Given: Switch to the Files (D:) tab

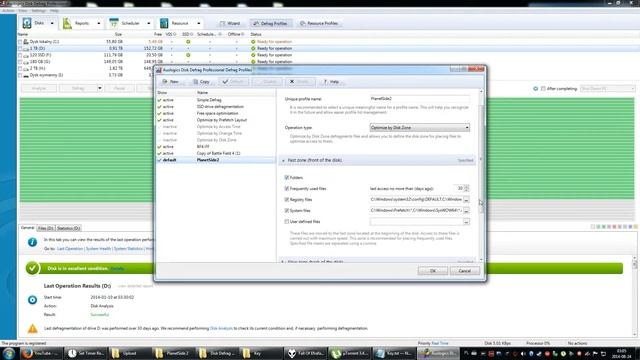Looking at the screenshot, I should tap(46, 228).
